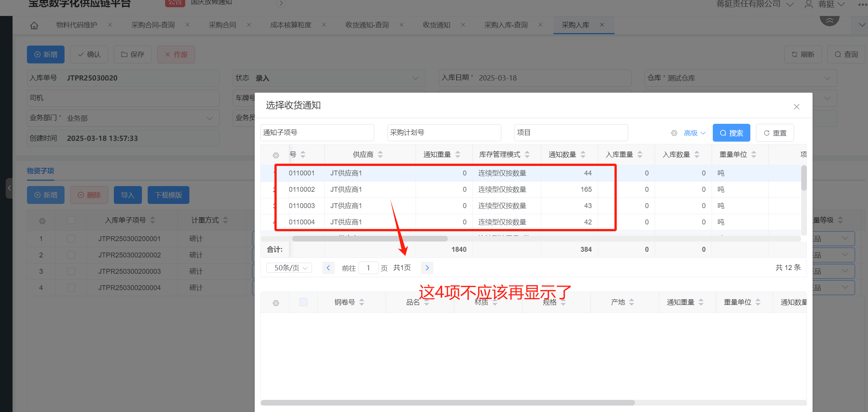Image resolution: width=868 pixels, height=412 pixels.
Task: Sort by 计重方式 column
Action: point(225,220)
